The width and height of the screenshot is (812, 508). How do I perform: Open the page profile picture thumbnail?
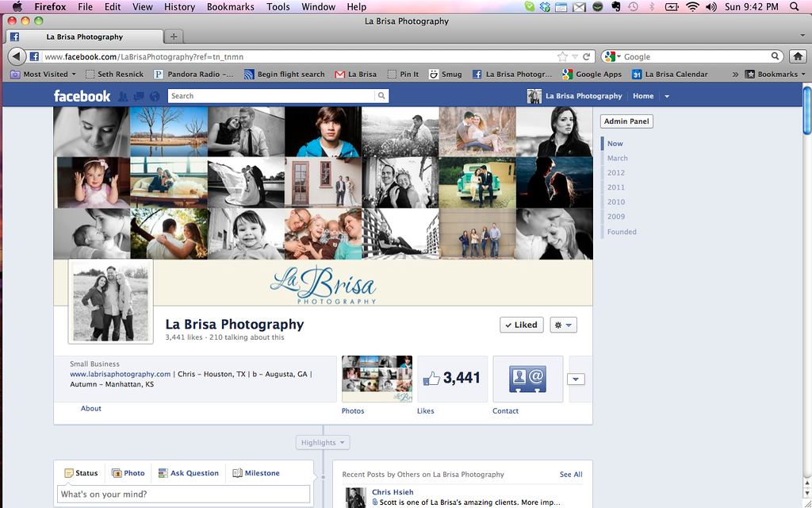111,302
